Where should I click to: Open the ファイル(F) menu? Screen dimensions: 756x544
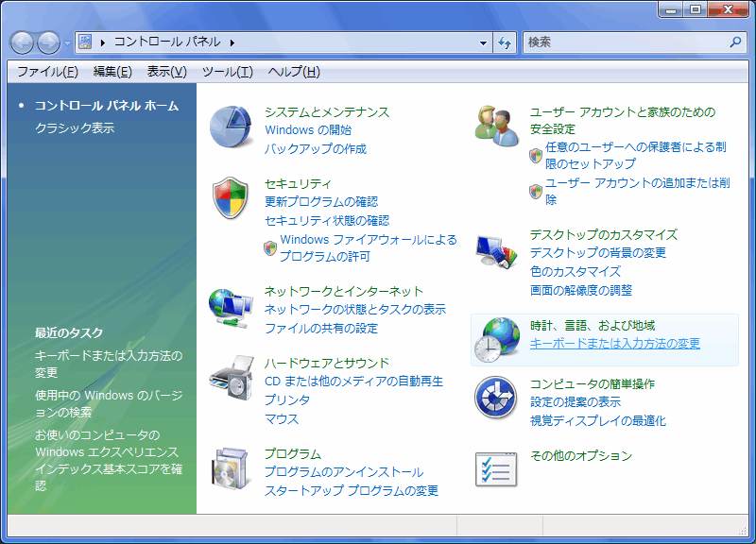point(47,72)
